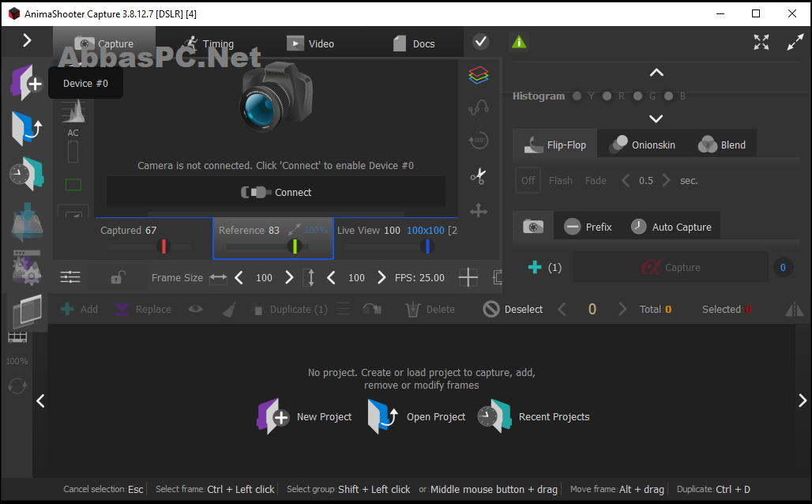Click the large Capture button

pyautogui.click(x=671, y=267)
